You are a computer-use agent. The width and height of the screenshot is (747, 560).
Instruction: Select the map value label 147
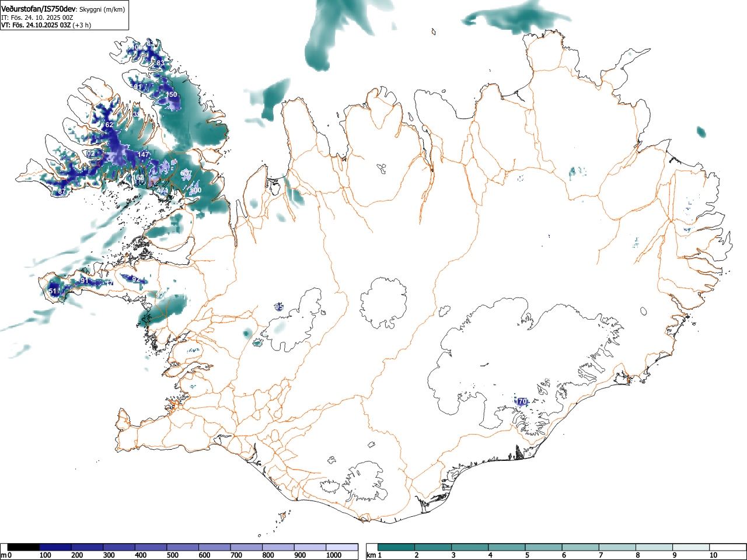[144, 155]
